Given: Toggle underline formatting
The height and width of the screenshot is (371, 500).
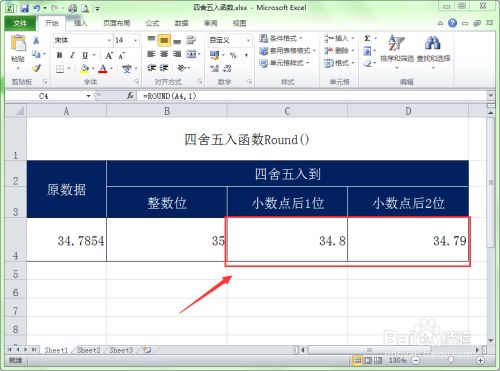Looking at the screenshot, I should (x=85, y=55).
